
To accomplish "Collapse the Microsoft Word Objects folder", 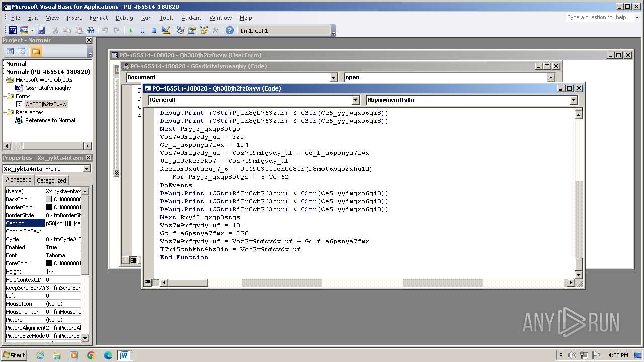I will point(10,80).
